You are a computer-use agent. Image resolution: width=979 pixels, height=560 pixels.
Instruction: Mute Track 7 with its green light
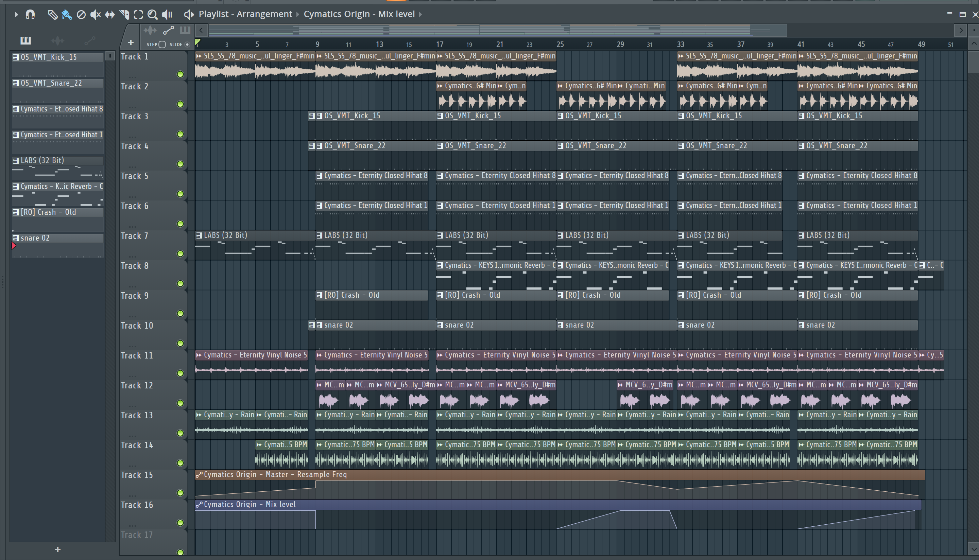click(180, 254)
